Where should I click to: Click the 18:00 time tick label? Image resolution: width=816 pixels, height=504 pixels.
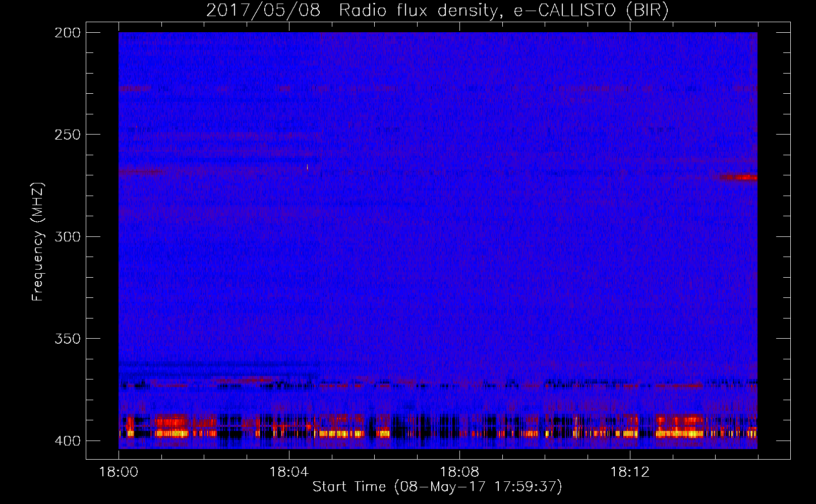coord(119,472)
